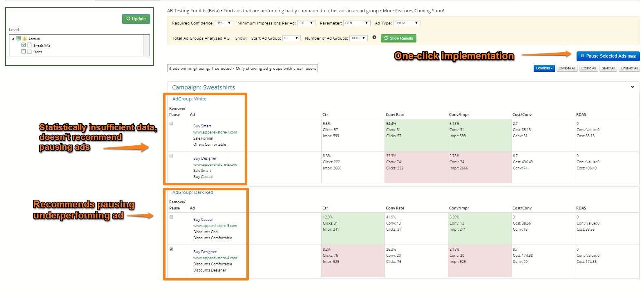Collapse the Sweatshirts campaign using its chevron
The height and width of the screenshot is (296, 644).
point(633,87)
